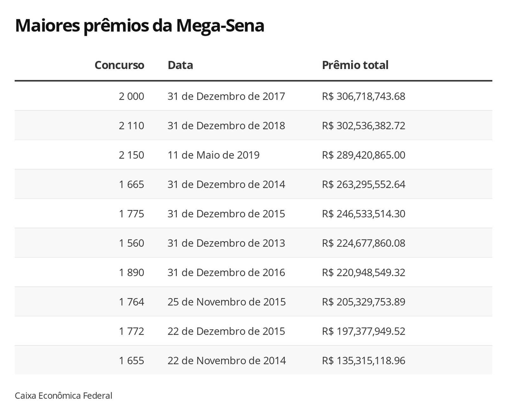Select prize R$ 289,420,865.00
507x420 pixels.
point(363,155)
